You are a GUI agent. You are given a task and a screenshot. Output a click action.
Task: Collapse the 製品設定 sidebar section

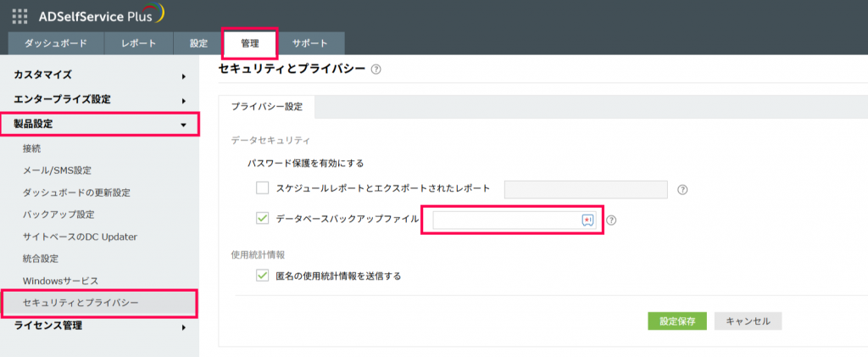coord(100,125)
